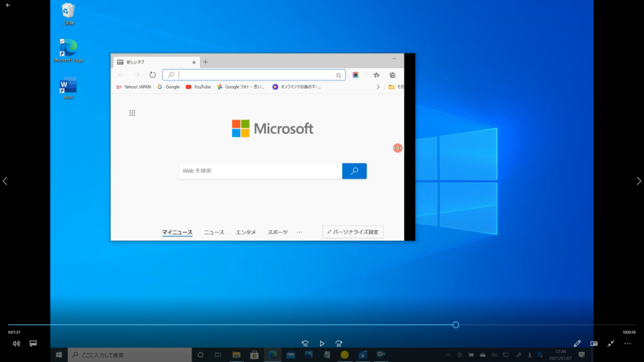Open the YouTube bookmark link

point(198,87)
